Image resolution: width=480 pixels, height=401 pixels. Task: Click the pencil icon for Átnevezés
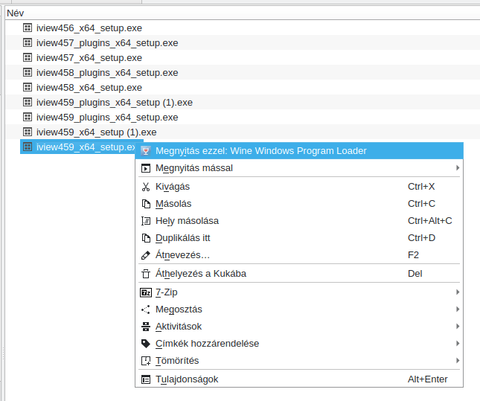pyautogui.click(x=146, y=255)
